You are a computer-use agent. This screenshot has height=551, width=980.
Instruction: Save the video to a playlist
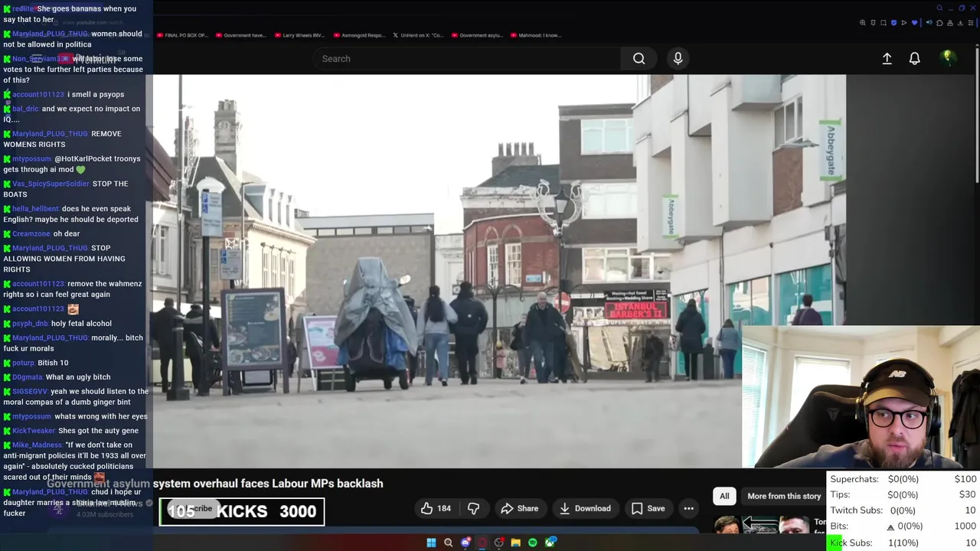tap(648, 508)
